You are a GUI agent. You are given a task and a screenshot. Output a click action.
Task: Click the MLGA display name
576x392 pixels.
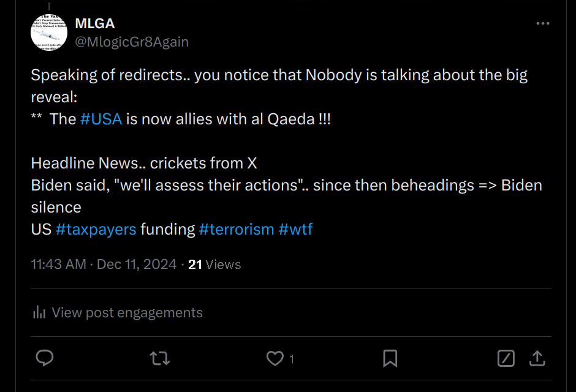click(95, 23)
